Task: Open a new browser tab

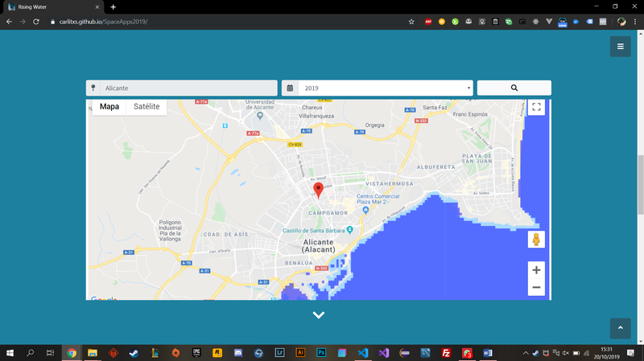Action: 114,7
